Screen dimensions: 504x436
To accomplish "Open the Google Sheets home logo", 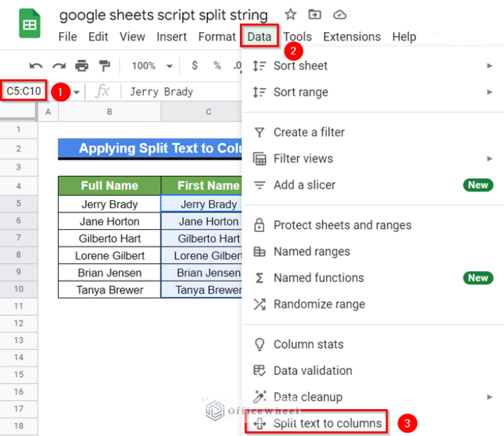I will pyautogui.click(x=30, y=25).
